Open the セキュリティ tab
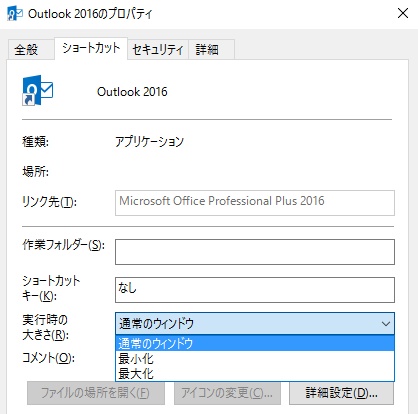 click(x=158, y=50)
